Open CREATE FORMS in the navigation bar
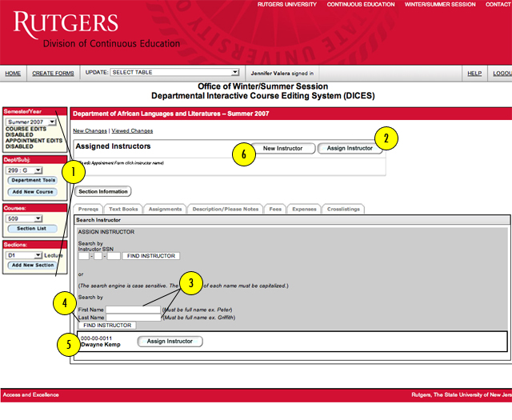Image resolution: width=512 pixels, height=420 pixels. pos(53,73)
